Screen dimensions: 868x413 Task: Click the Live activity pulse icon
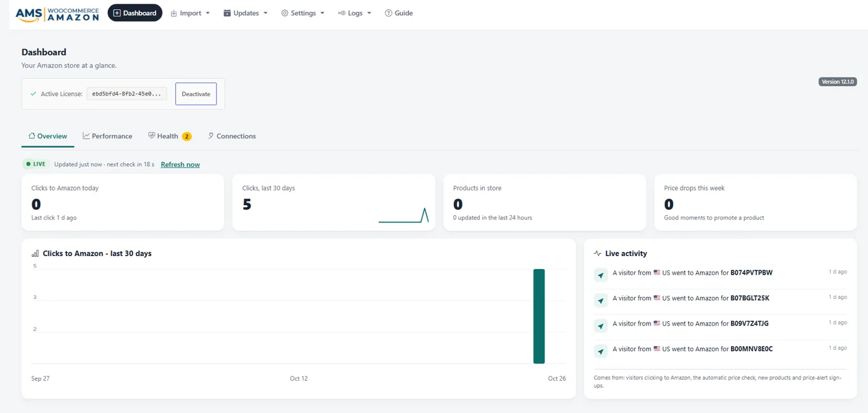[598, 254]
